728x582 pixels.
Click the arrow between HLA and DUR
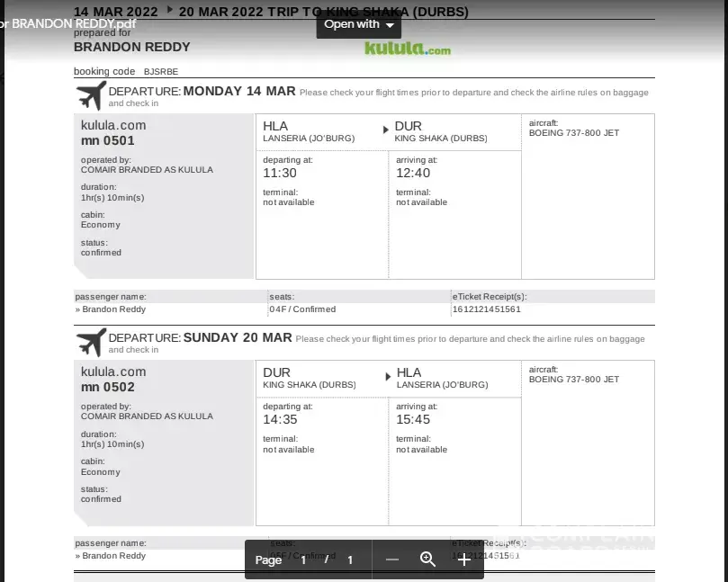(386, 129)
